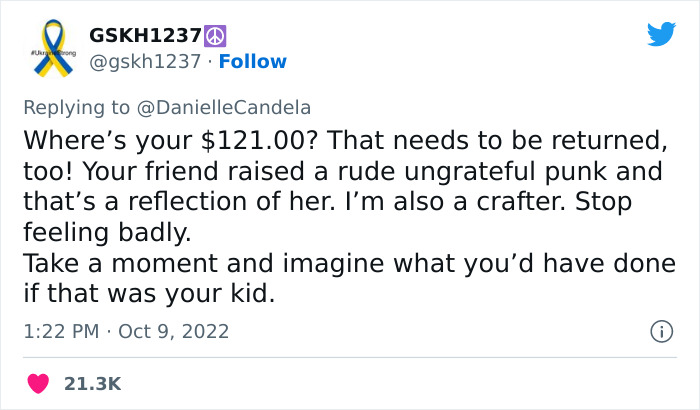Click the Twitter bird logo
Screen dimensions: 700x410
(661, 35)
